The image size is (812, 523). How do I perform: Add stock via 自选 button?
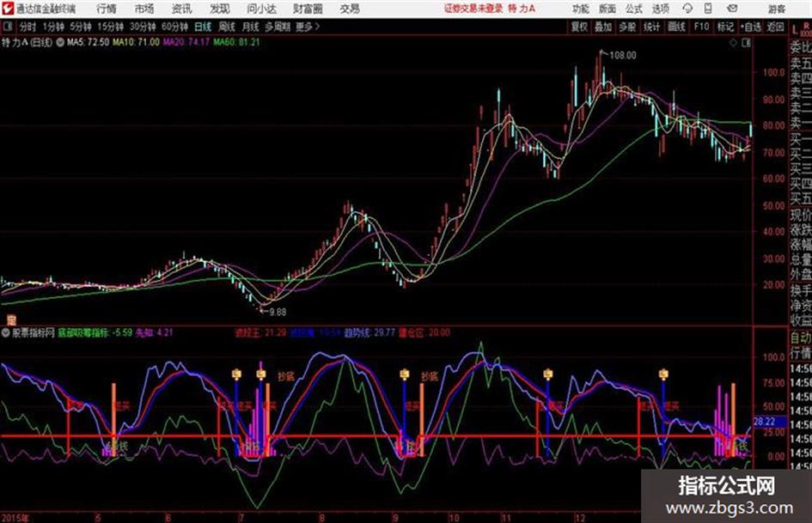coord(750,27)
